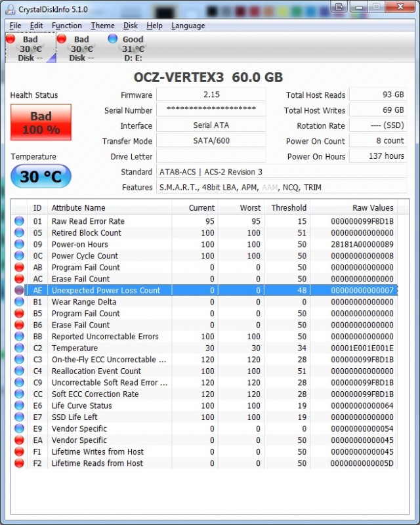The height and width of the screenshot is (525, 420).
Task: Click the Features S.M.A.R.T. field
Action: tap(282, 187)
